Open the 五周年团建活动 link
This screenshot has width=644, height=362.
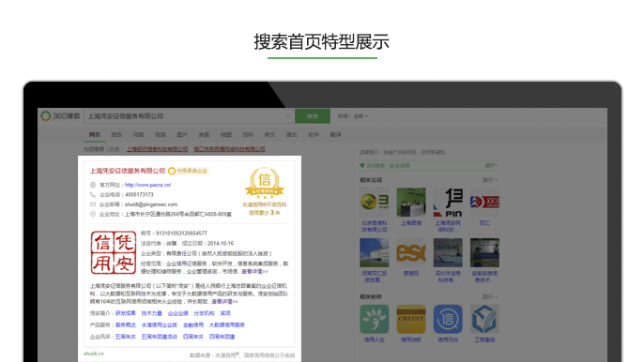tap(160, 337)
